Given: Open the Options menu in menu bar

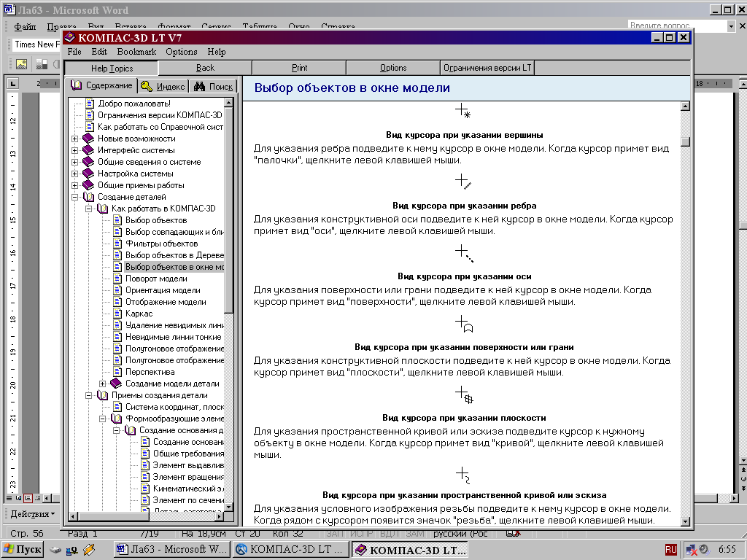Looking at the screenshot, I should click(182, 52).
